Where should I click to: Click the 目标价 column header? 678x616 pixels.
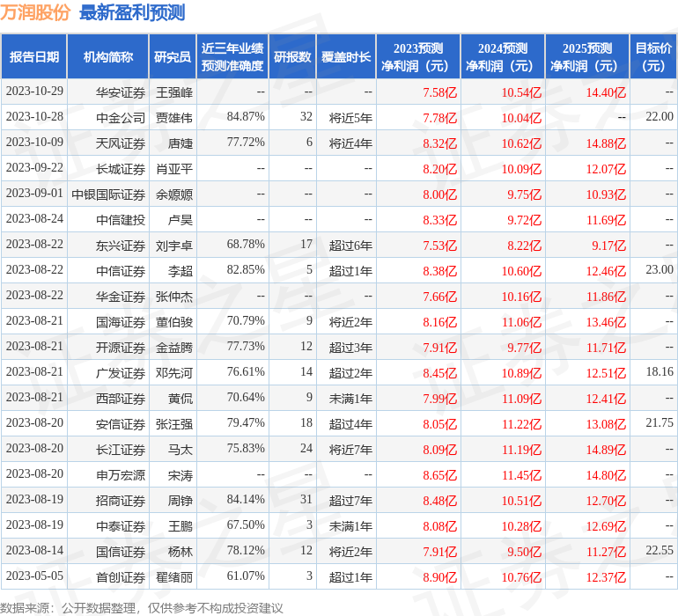[653, 56]
